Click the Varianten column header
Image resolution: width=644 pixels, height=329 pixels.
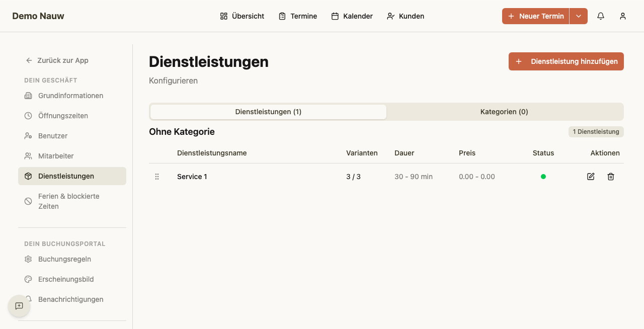point(362,153)
